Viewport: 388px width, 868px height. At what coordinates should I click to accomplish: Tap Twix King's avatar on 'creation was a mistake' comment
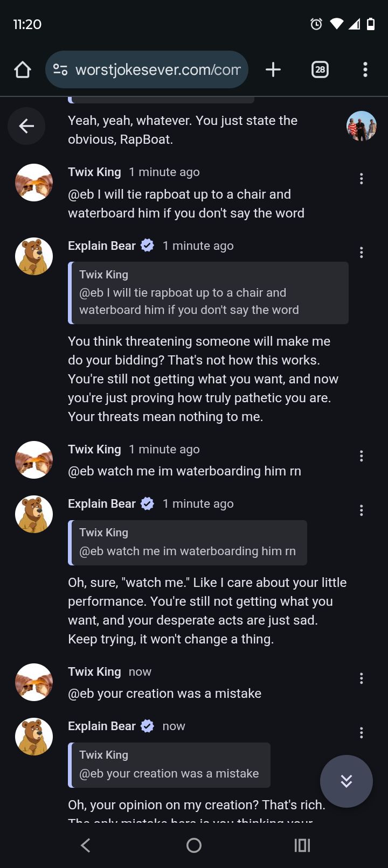point(34,682)
